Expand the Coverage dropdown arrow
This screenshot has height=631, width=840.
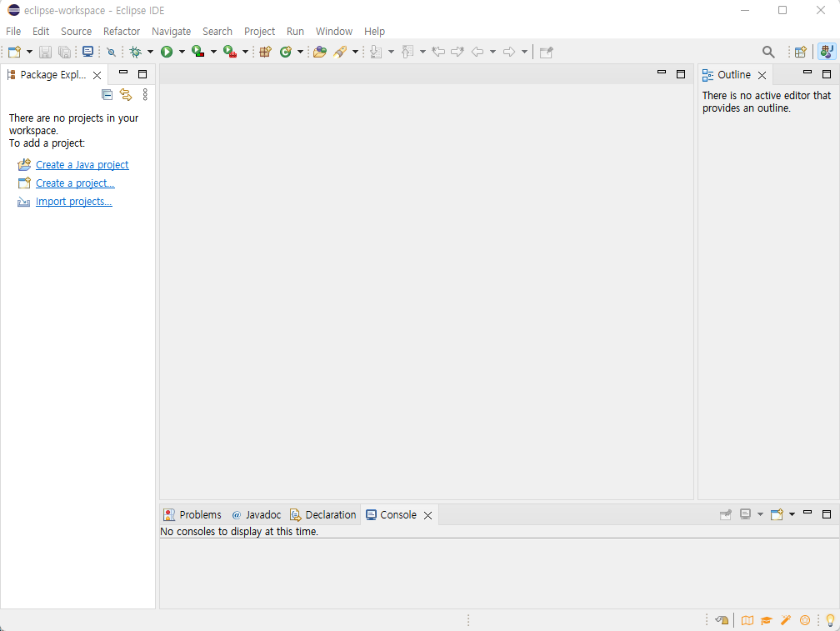tap(213, 52)
